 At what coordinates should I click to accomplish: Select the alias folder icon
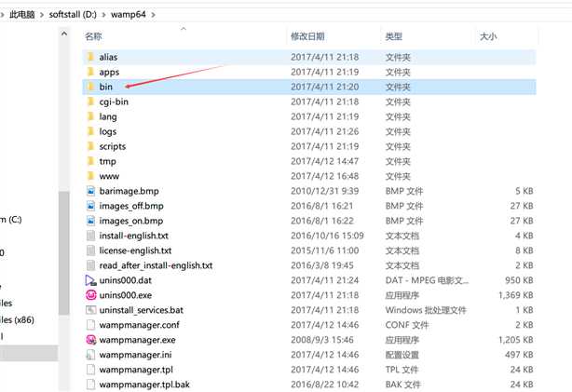[x=91, y=57]
